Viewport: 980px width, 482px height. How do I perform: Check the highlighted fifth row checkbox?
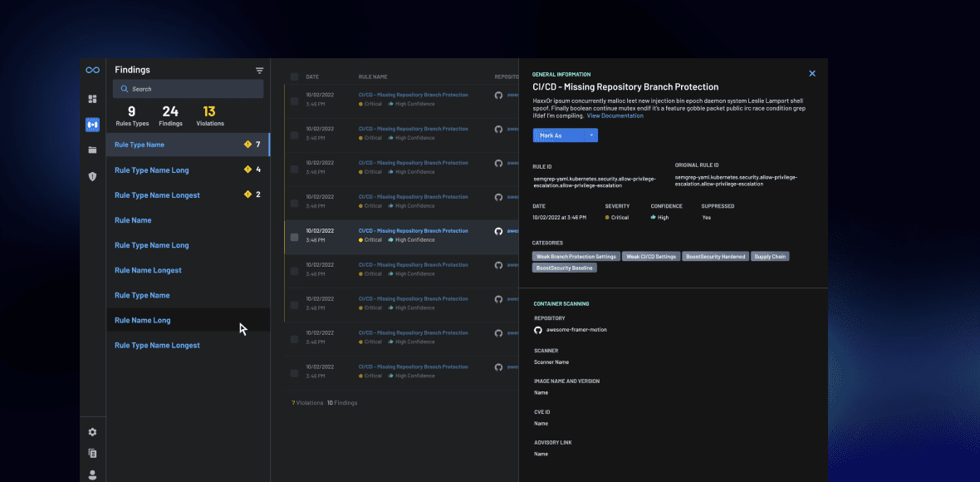pos(294,237)
